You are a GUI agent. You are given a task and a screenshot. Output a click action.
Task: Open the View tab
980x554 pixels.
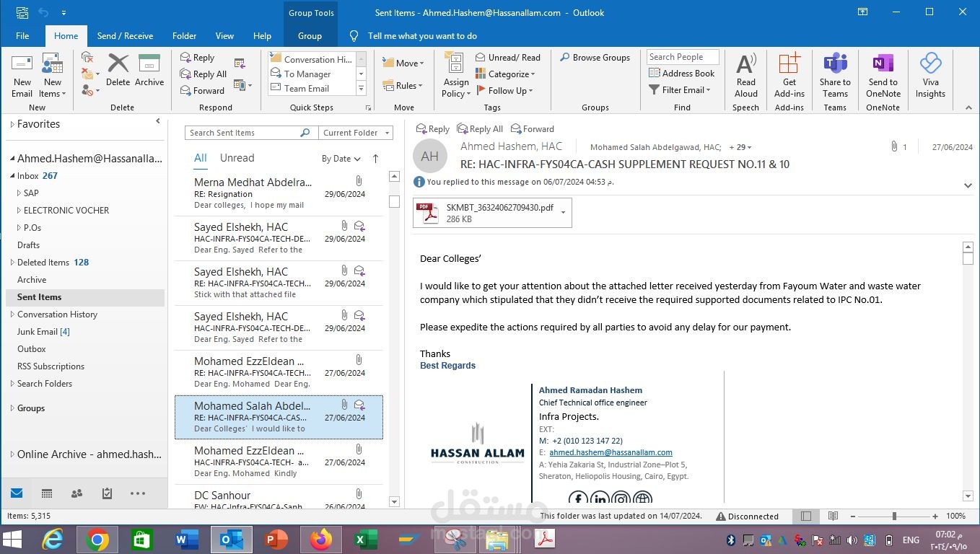coord(224,36)
